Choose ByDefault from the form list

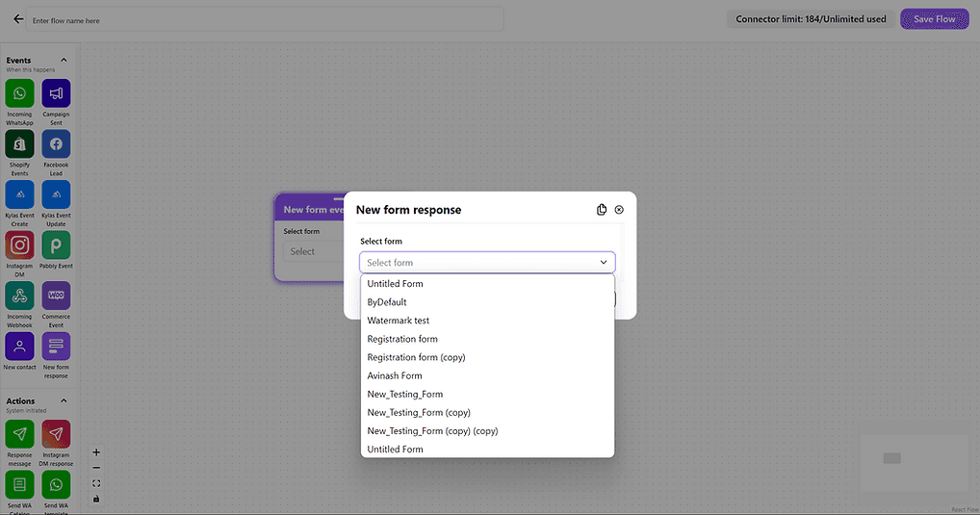coord(487,302)
